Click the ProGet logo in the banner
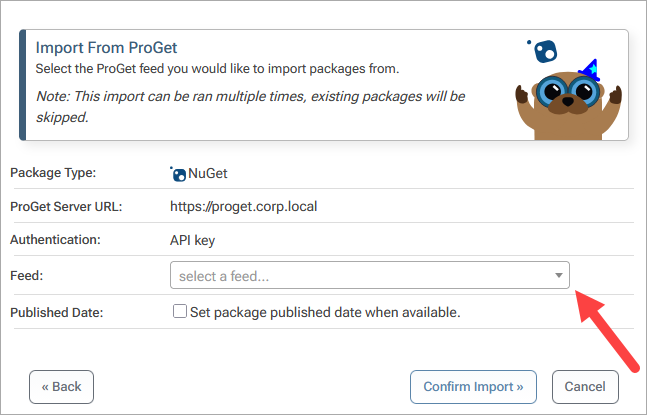This screenshot has height=415, width=647. 543,50
